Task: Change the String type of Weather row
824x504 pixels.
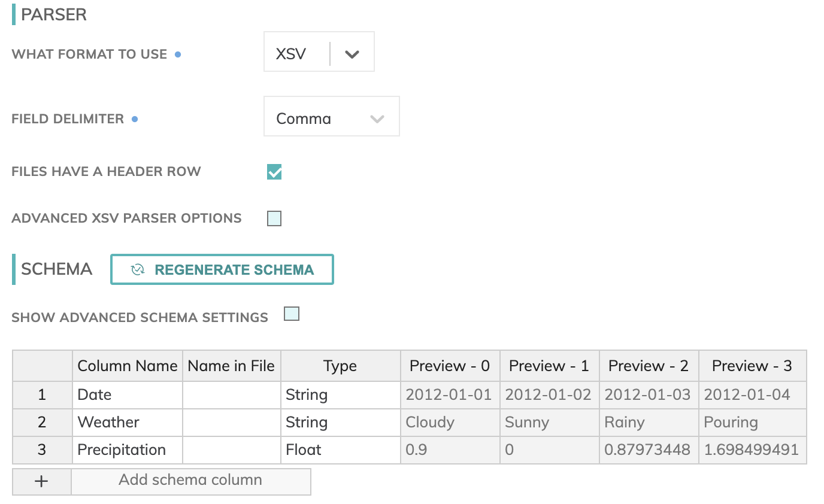Action: coord(340,422)
